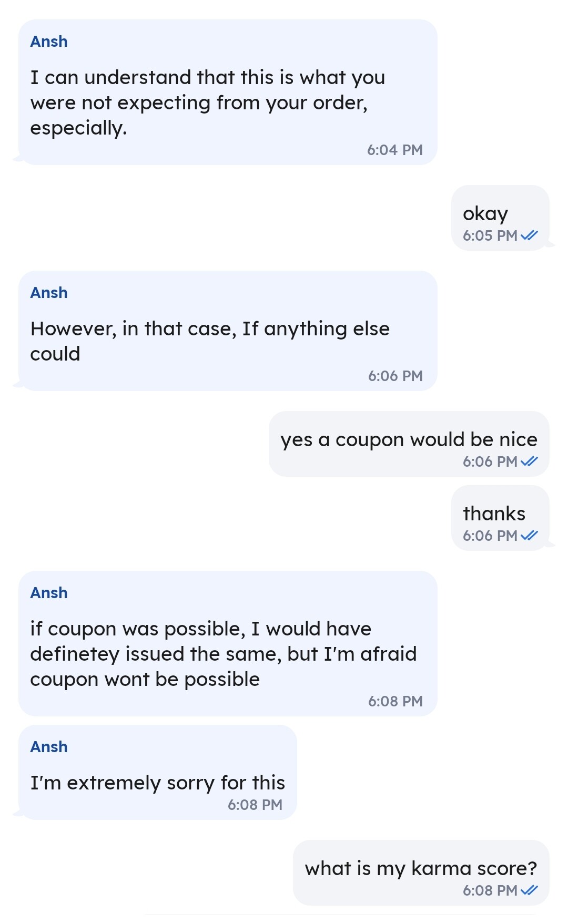Viewport: 568px width, 924px height.
Task: Click the "I'm extremely sorry for this" text
Action: point(157,783)
